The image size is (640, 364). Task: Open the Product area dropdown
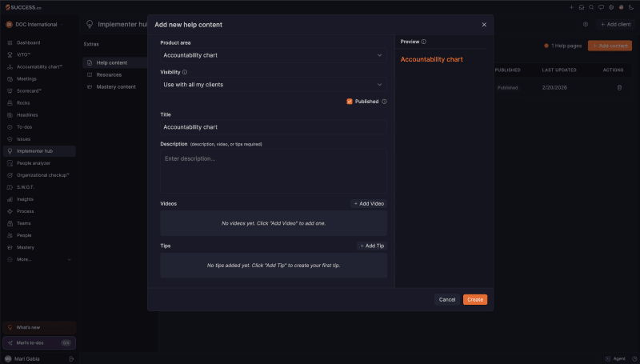[x=274, y=55]
